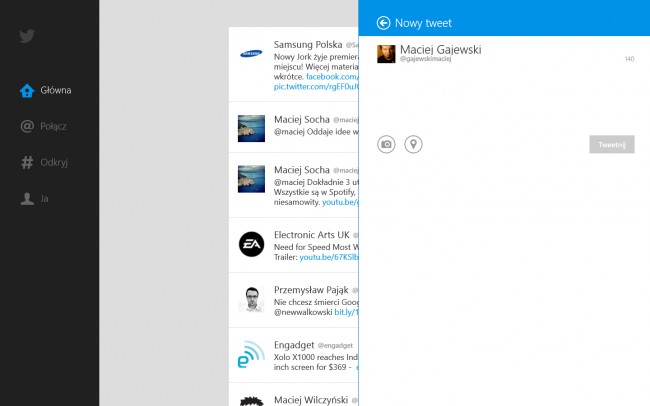Click the @gajewskimaciej handle
650x406 pixels.
(x=425, y=59)
